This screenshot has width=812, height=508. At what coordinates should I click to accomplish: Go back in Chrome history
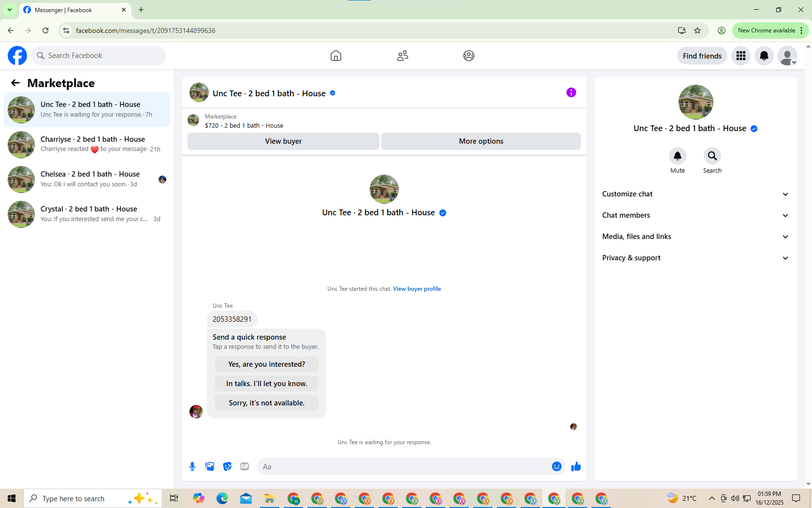pyautogui.click(x=11, y=30)
